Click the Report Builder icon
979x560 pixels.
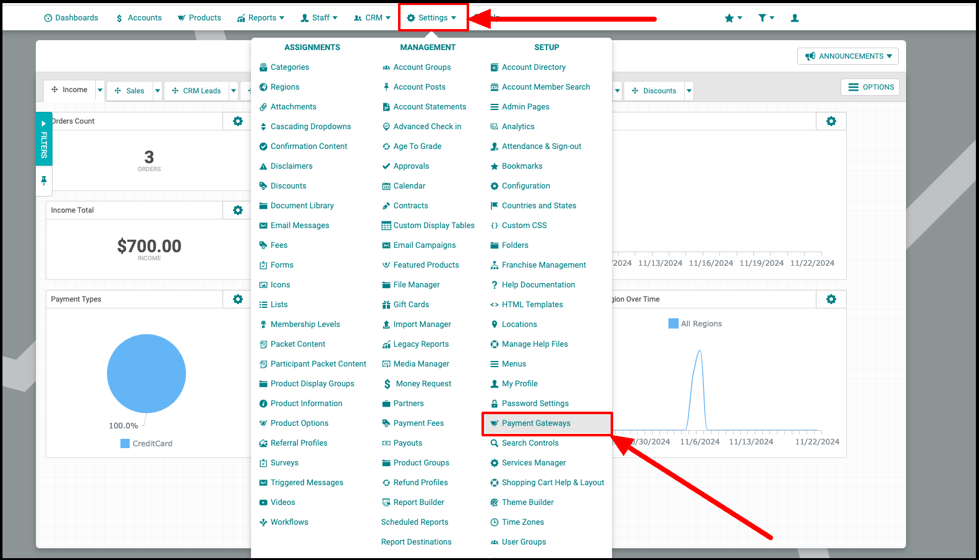coord(386,503)
